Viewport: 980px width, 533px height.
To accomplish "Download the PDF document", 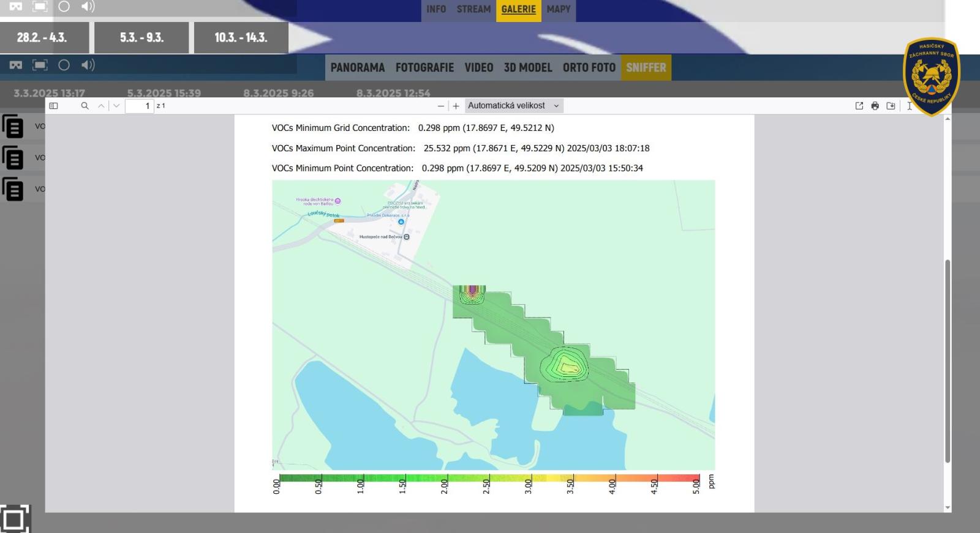I will click(x=891, y=106).
